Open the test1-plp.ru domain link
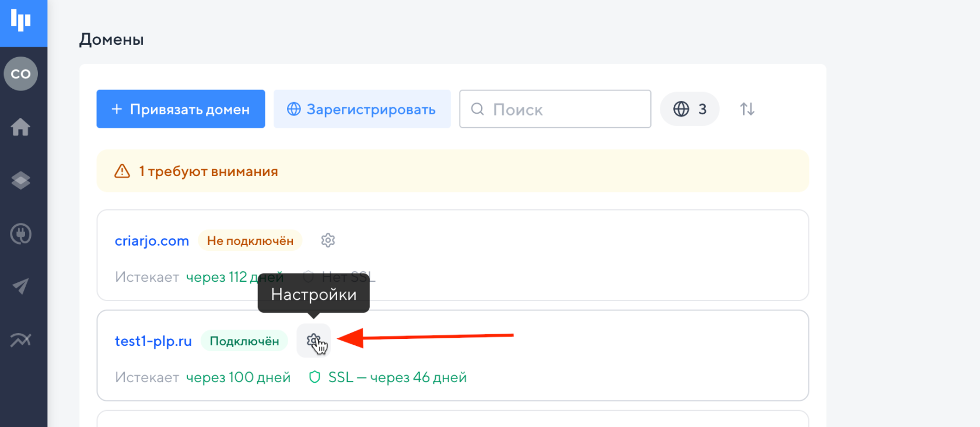 (153, 341)
